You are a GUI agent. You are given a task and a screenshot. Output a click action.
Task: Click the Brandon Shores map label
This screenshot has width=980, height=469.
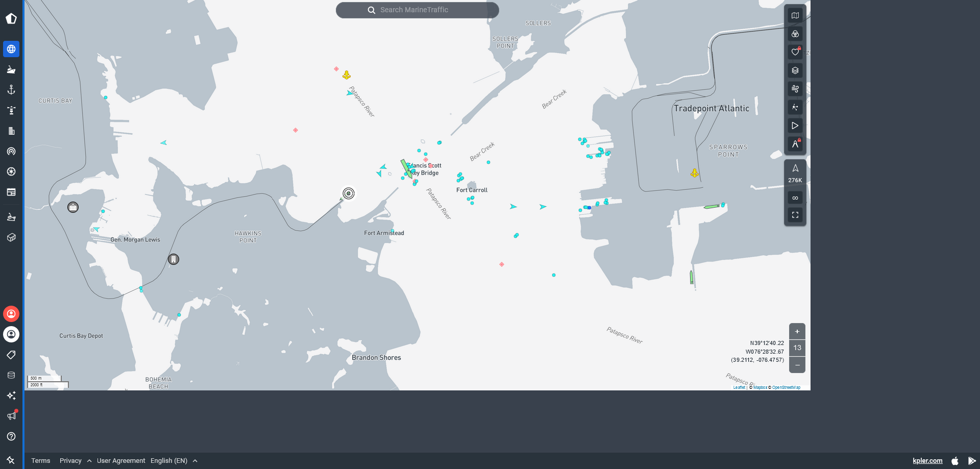point(376,358)
